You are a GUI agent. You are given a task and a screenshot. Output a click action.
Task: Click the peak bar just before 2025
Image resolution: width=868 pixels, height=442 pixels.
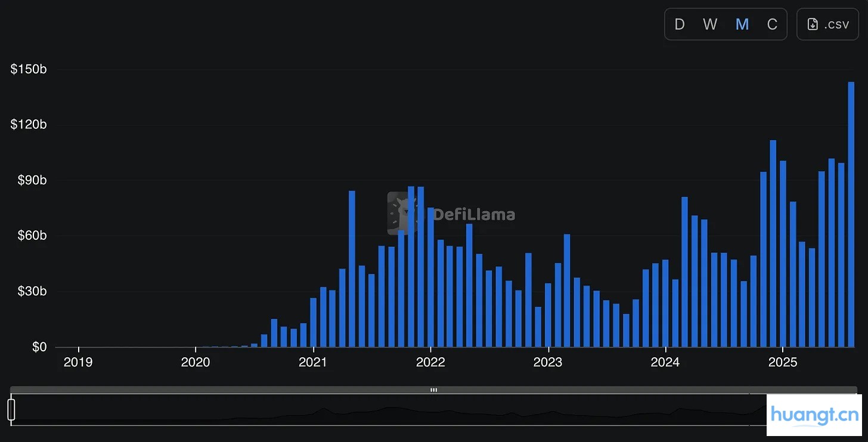point(773,243)
